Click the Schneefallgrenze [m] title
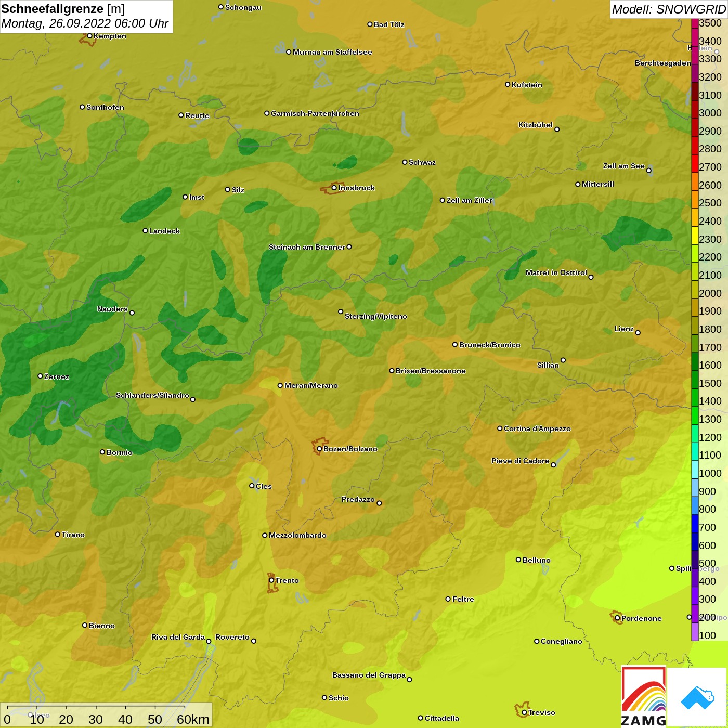728x728 pixels. (63, 9)
